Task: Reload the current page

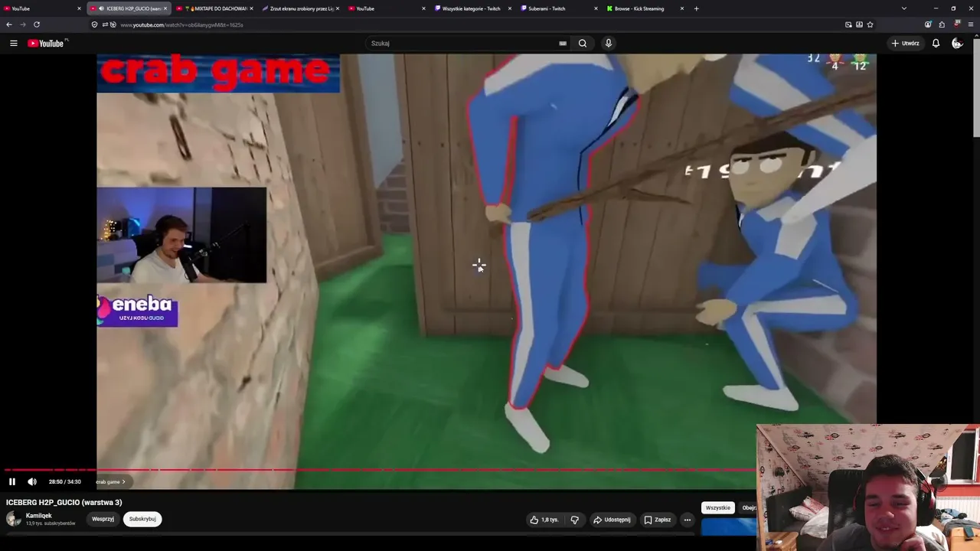Action: tap(36, 24)
